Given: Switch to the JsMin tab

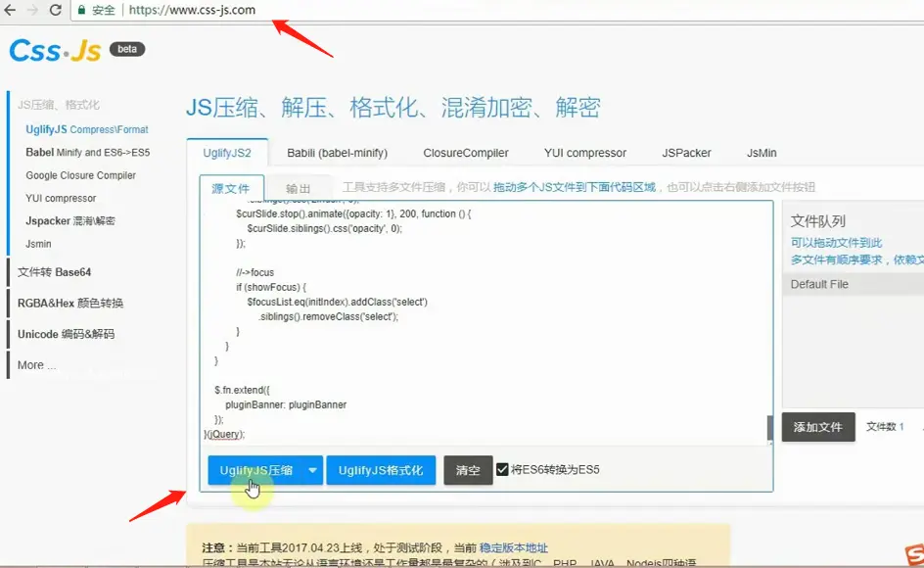Looking at the screenshot, I should coord(762,153).
